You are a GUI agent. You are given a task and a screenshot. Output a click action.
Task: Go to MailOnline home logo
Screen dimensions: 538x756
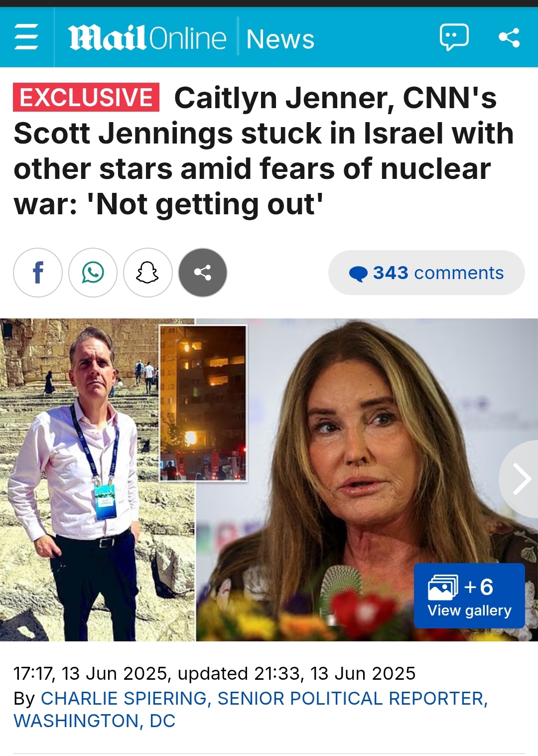click(147, 38)
